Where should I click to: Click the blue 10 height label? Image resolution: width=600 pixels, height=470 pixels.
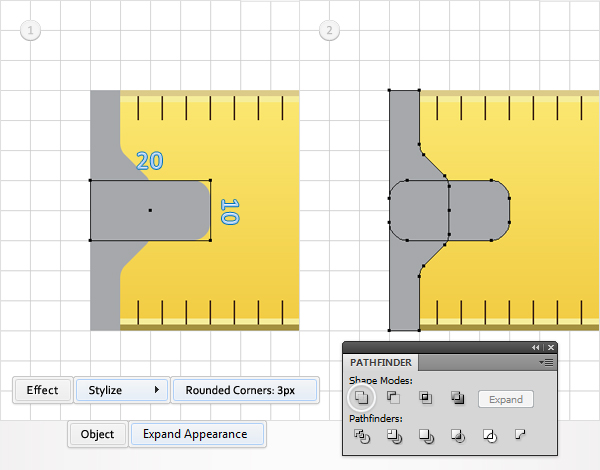point(230,211)
